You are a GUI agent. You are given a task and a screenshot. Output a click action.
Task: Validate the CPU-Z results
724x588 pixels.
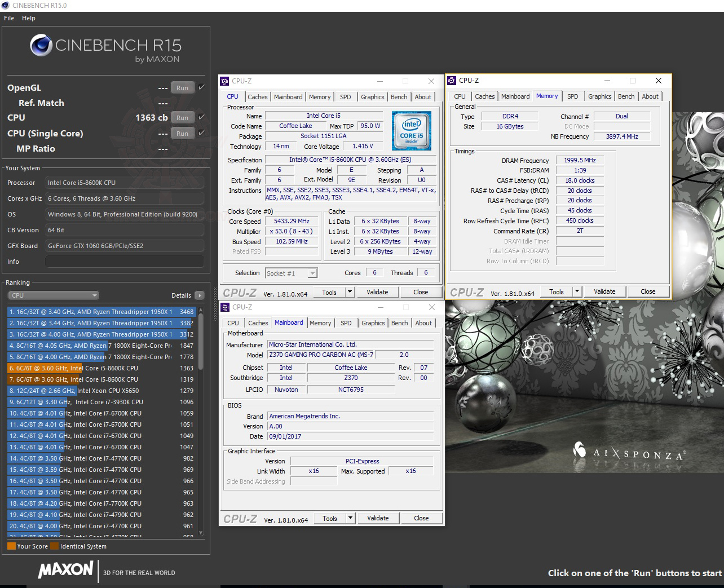pyautogui.click(x=378, y=292)
